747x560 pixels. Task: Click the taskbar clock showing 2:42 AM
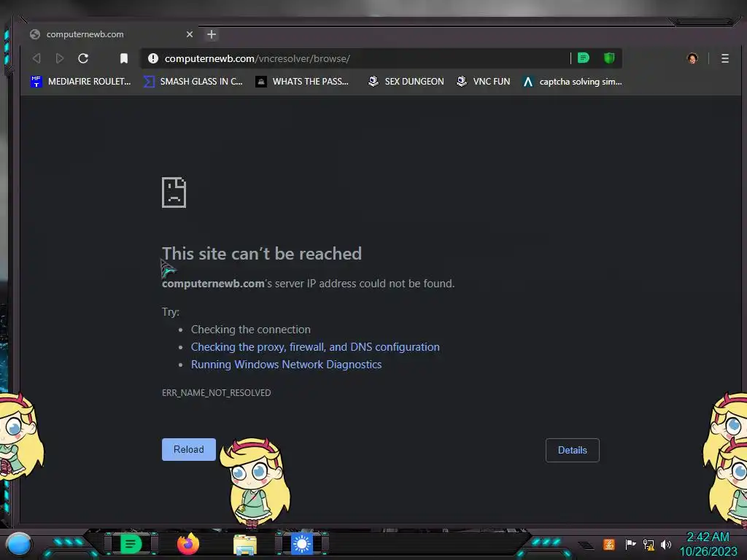coord(708,544)
